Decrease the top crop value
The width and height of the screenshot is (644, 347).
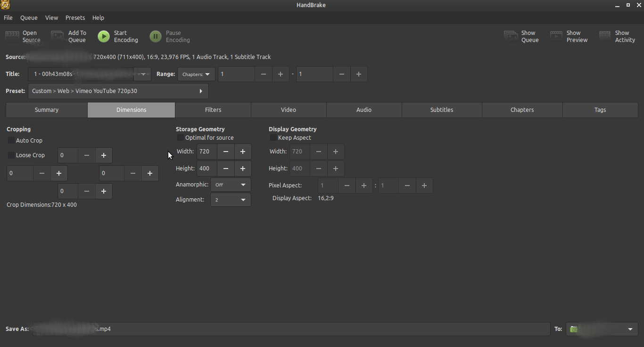pos(87,155)
